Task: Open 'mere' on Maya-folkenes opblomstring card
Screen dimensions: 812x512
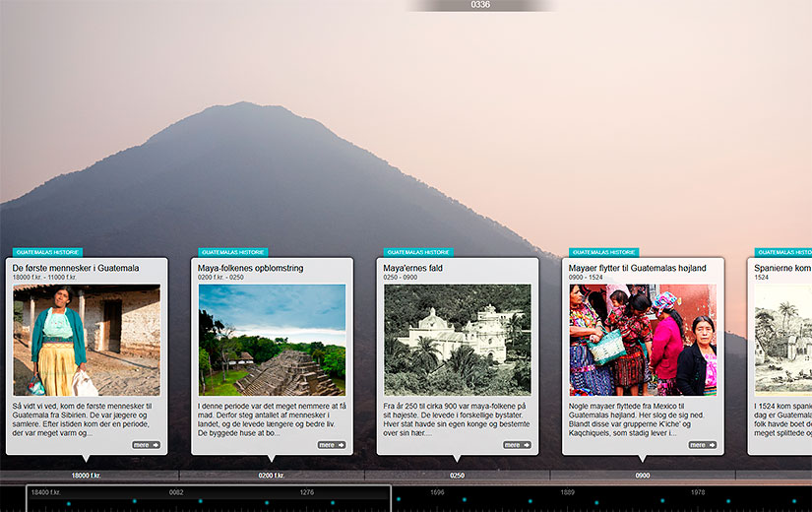Action: (x=332, y=445)
